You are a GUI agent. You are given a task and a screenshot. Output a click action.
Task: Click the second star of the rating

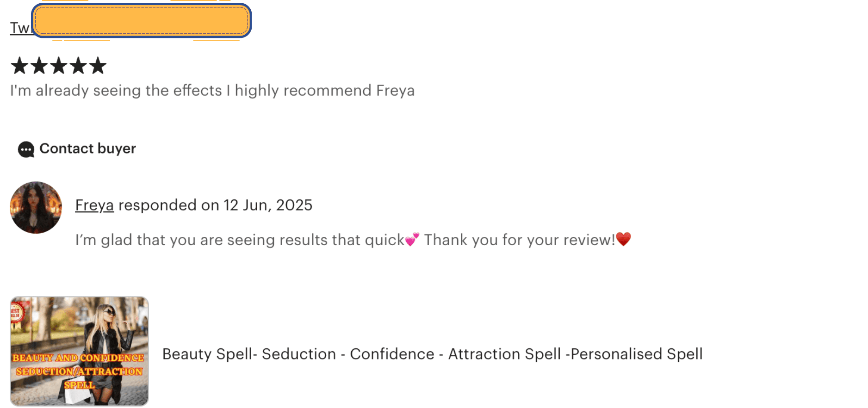39,66
